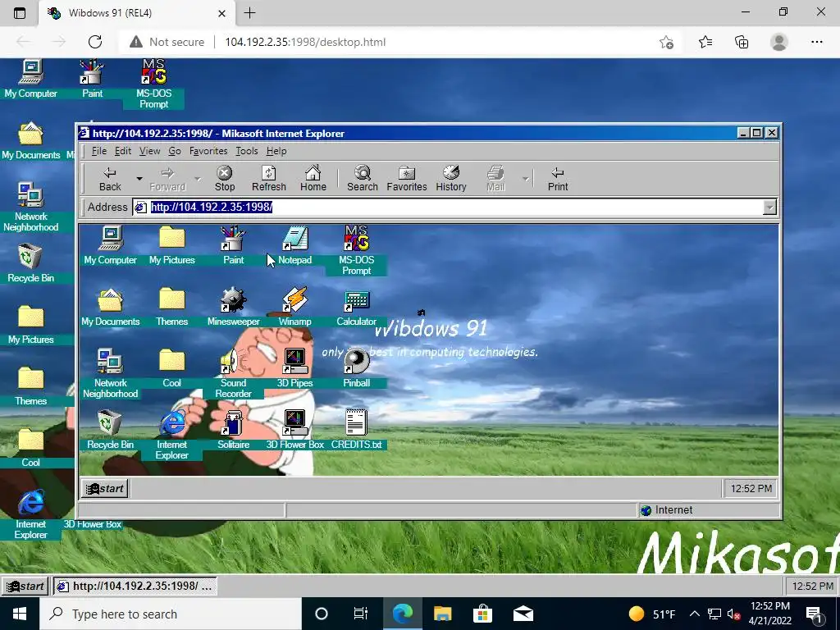Open Favorites menu in menu bar
The image size is (840, 630).
pos(208,151)
